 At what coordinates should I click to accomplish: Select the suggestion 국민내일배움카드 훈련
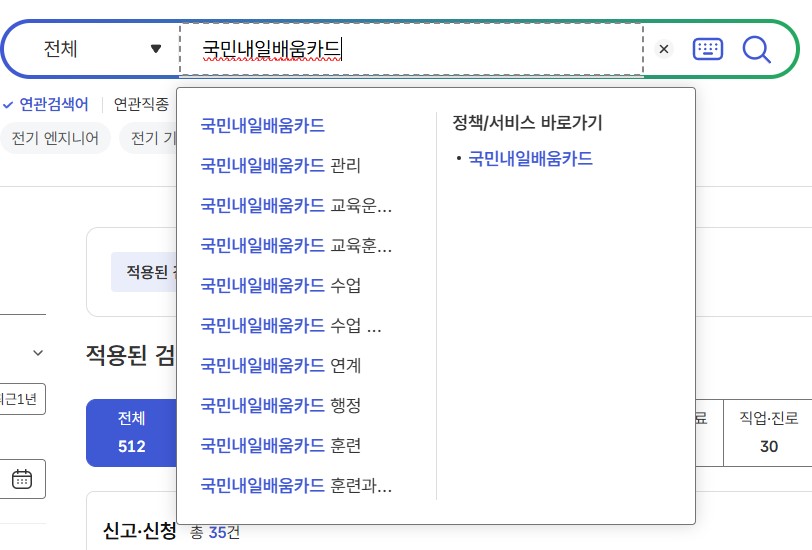point(281,445)
